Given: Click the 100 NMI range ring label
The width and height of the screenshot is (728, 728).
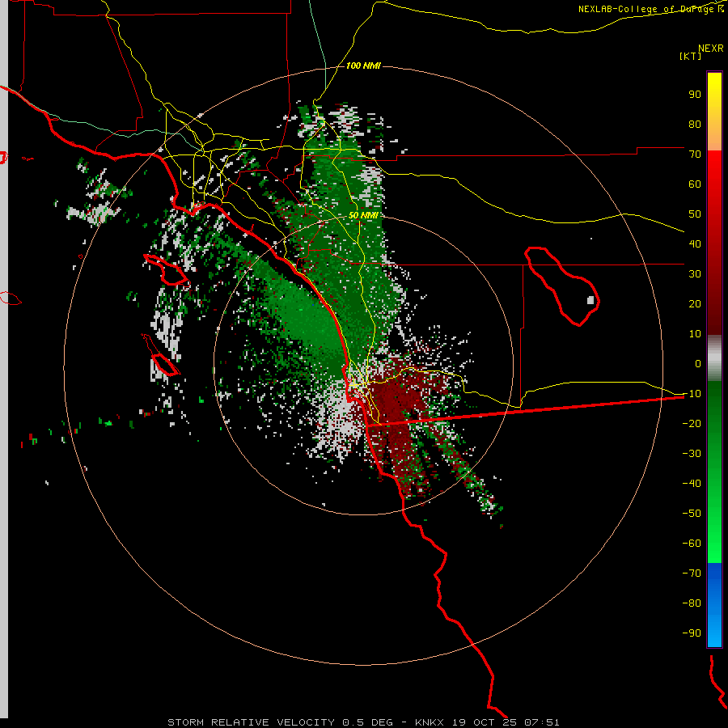Looking at the screenshot, I should 363,66.
